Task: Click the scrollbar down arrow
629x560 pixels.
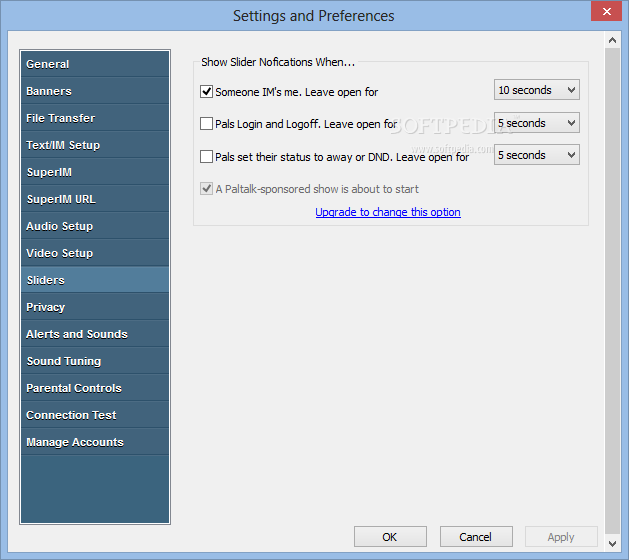Action: point(613,544)
